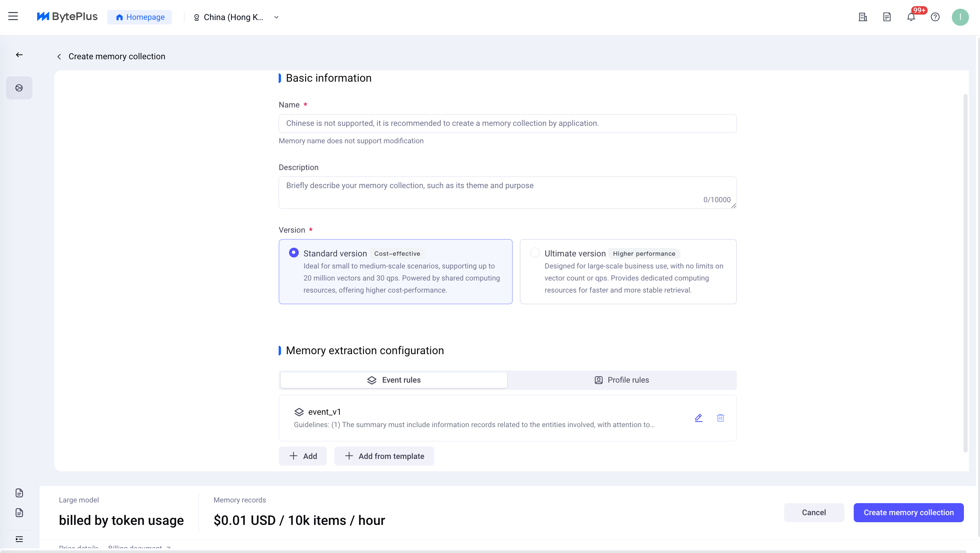This screenshot has height=553, width=980.
Task: Click the notification bell icon
Action: coord(911,17)
